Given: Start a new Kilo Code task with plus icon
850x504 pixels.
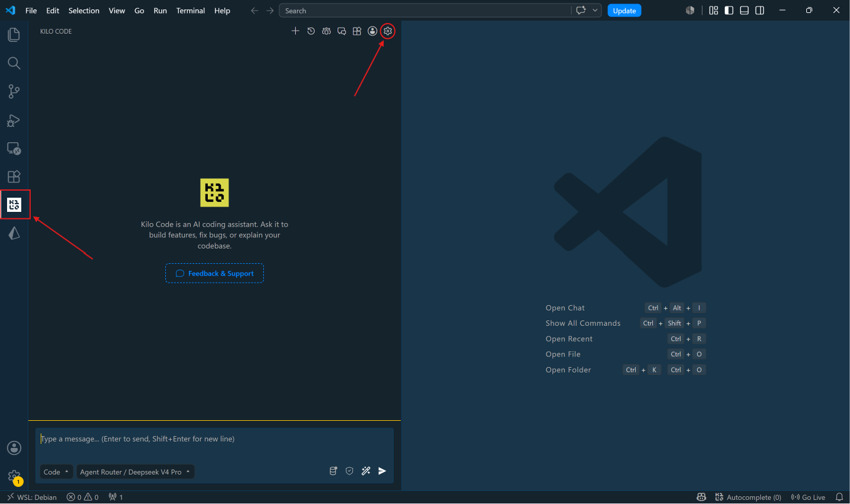Looking at the screenshot, I should 296,31.
